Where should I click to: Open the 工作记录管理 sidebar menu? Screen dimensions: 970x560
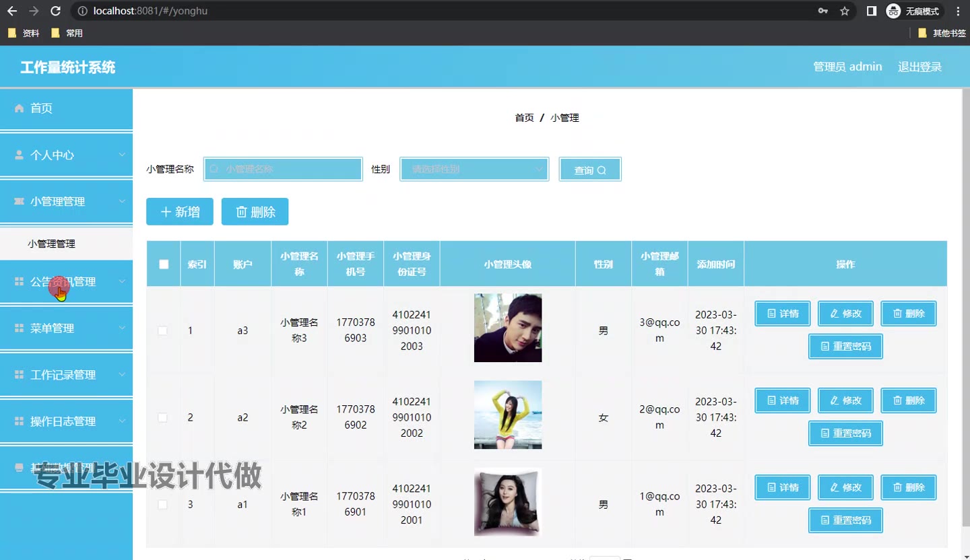pyautogui.click(x=66, y=375)
